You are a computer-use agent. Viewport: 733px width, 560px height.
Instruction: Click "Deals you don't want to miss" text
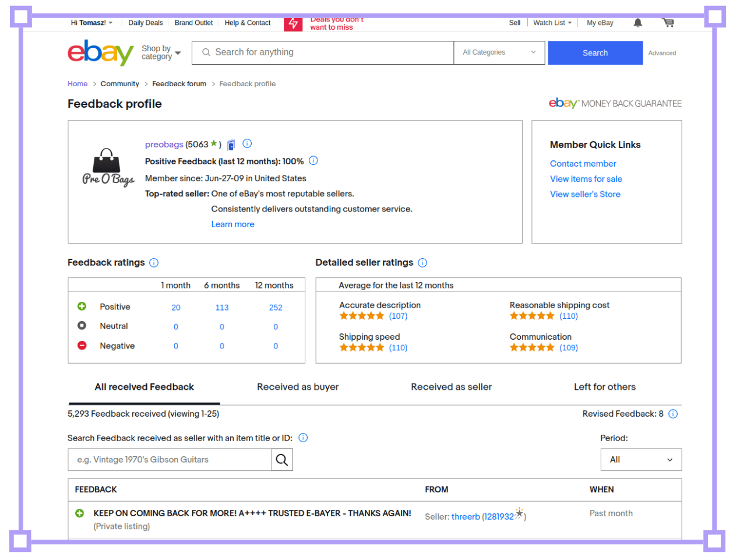click(x=337, y=23)
